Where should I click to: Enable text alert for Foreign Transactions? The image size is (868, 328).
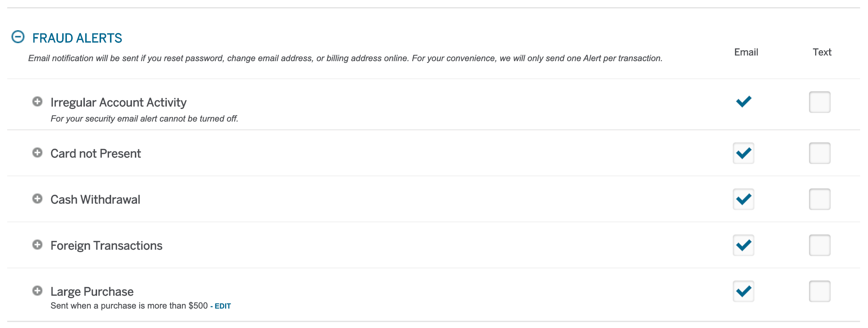pos(820,245)
